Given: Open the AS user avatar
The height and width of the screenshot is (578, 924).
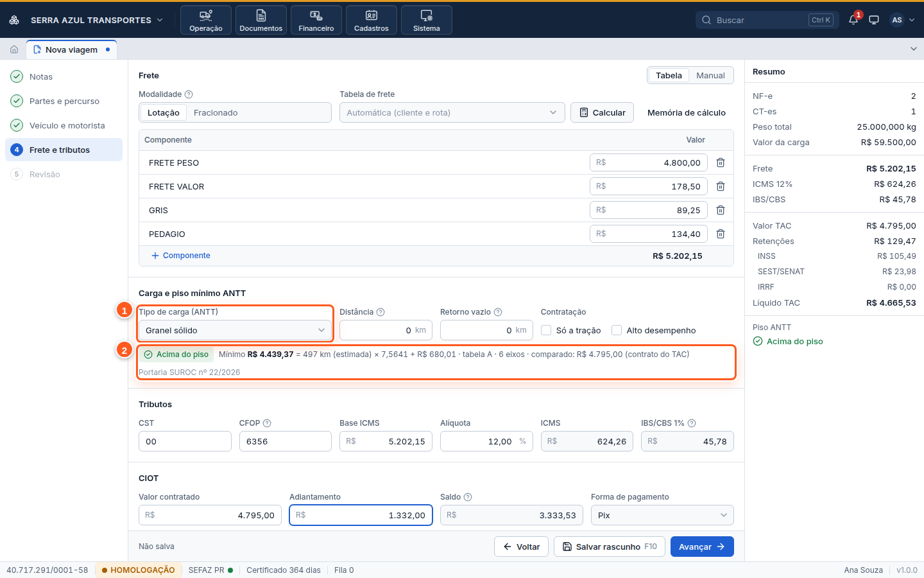Looking at the screenshot, I should [897, 20].
